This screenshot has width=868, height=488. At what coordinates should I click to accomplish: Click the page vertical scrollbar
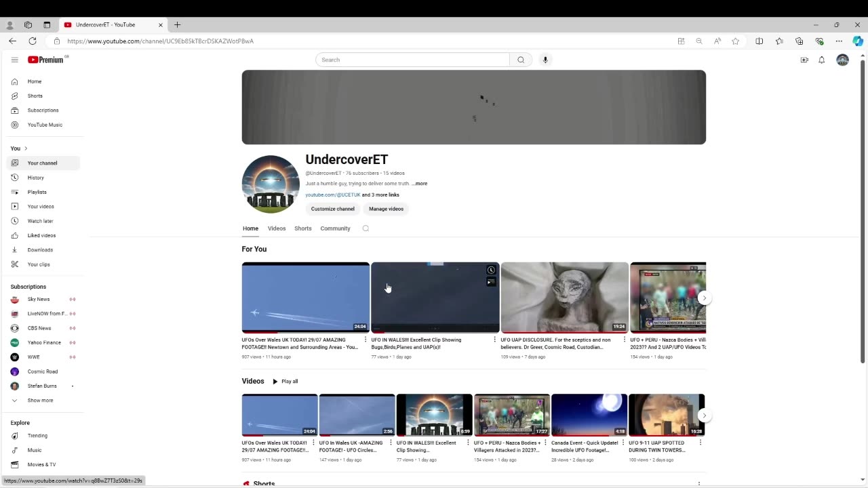pos(862,211)
